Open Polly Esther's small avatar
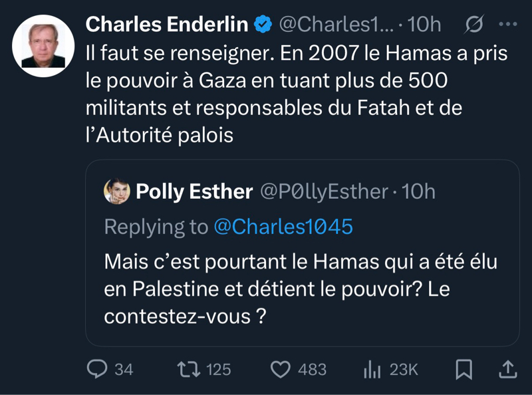 point(116,192)
